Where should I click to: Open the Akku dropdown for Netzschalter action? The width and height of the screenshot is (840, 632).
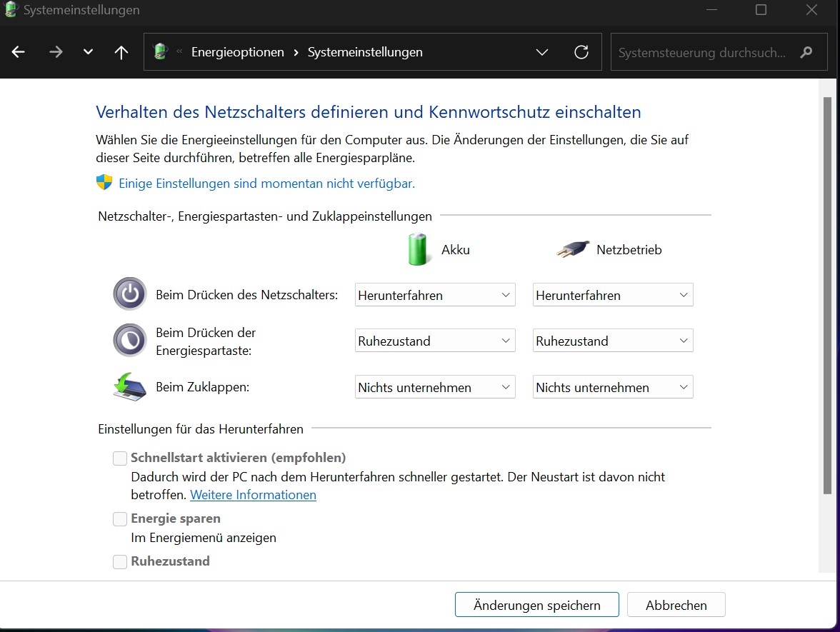434,294
